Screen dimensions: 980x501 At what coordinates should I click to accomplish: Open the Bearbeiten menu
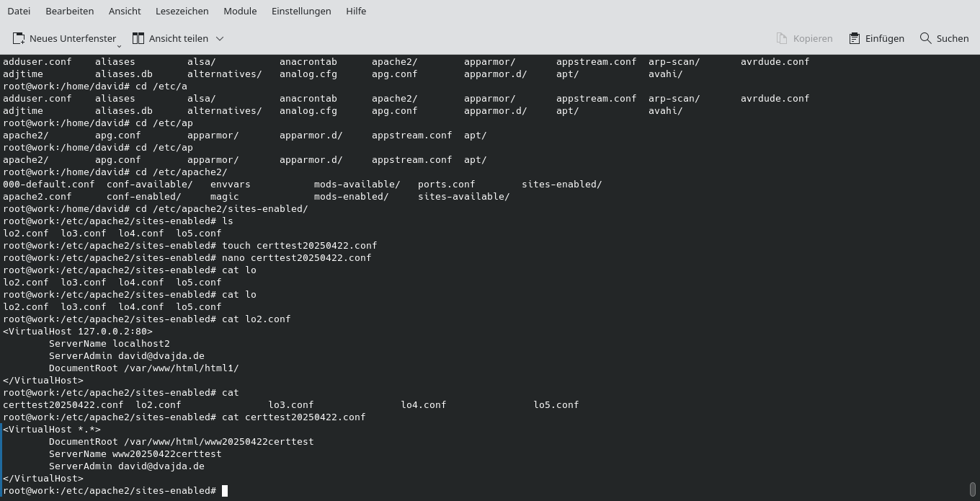click(69, 11)
